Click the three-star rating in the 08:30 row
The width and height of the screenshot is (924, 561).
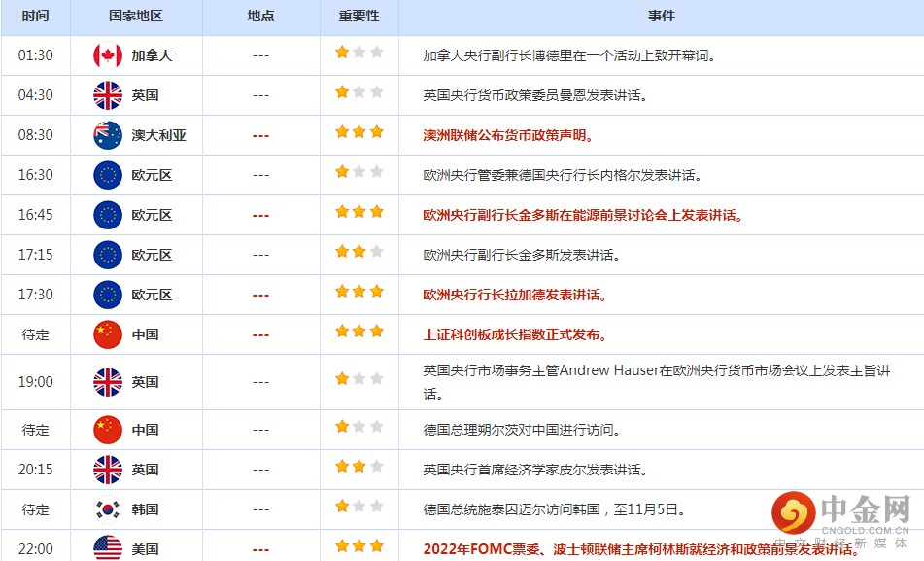359,132
